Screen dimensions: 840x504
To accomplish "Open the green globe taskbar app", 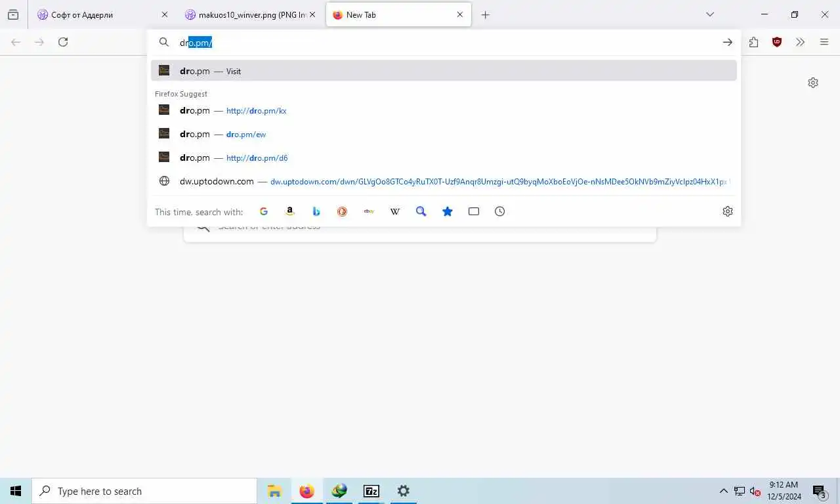I will tap(339, 491).
